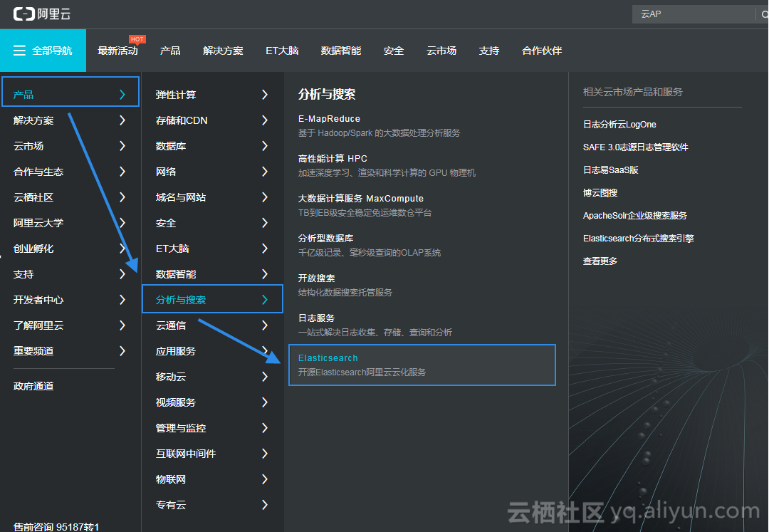Select 了解阿里云 in the left sidebar
Screen dimensions: 769x532
[x=38, y=325]
